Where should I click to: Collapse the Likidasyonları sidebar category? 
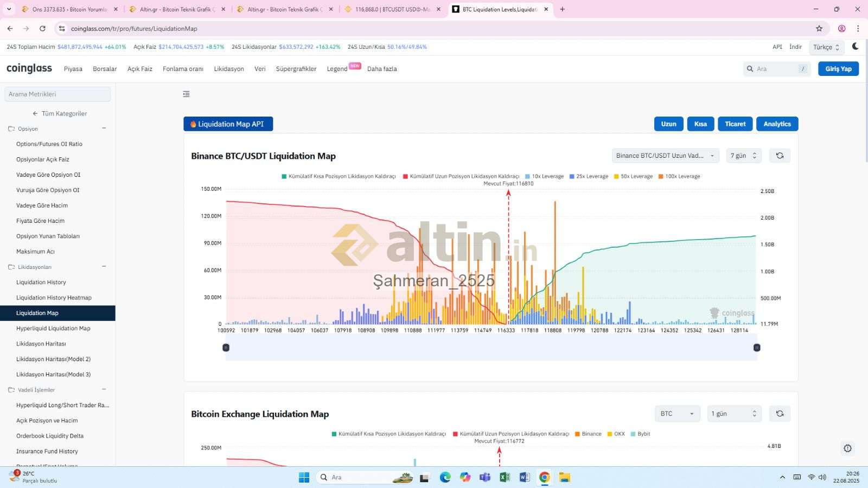[104, 267]
